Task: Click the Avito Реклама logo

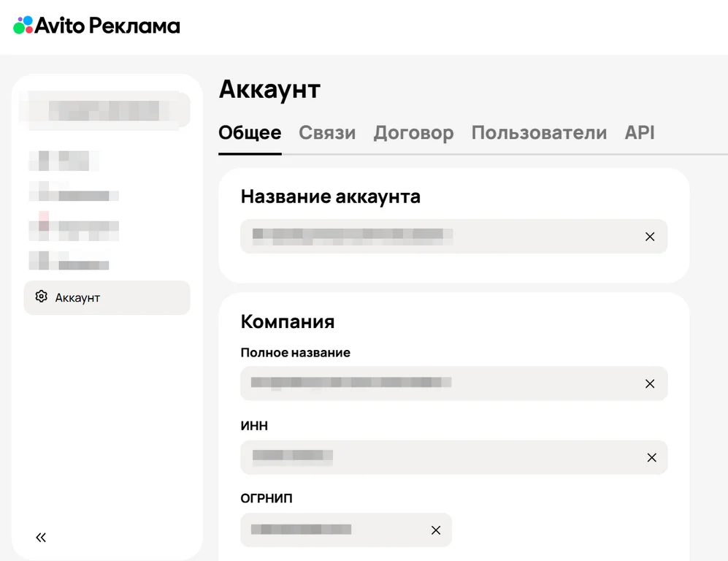Action: point(96,25)
